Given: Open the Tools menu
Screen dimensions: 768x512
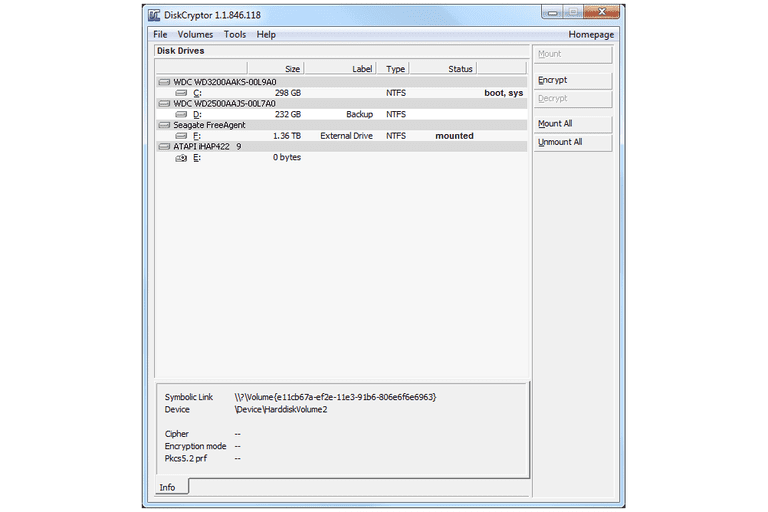Looking at the screenshot, I should tap(235, 35).
